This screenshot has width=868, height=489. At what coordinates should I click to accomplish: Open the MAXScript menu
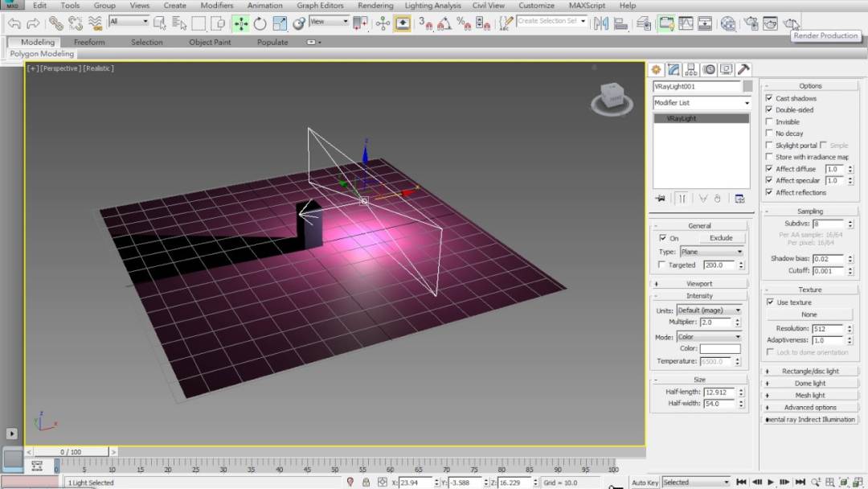tap(587, 6)
